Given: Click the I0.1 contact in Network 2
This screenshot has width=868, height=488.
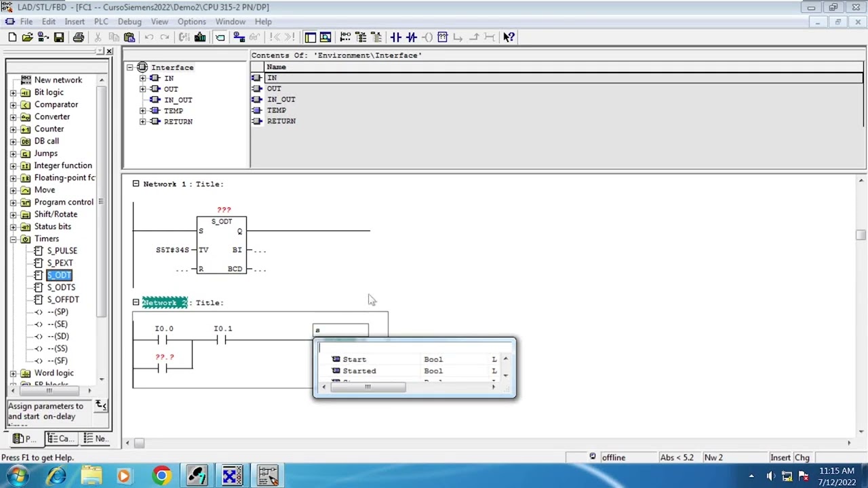Looking at the screenshot, I should click(x=222, y=340).
